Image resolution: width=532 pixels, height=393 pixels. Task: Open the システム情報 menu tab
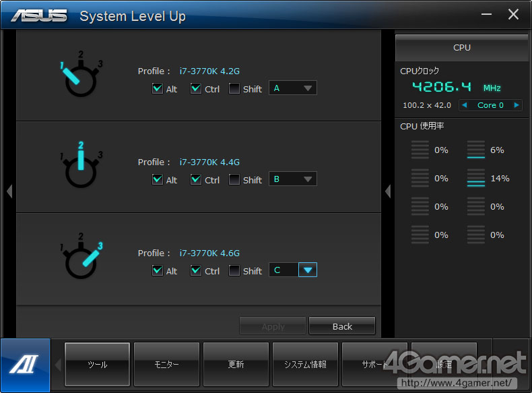tap(305, 364)
